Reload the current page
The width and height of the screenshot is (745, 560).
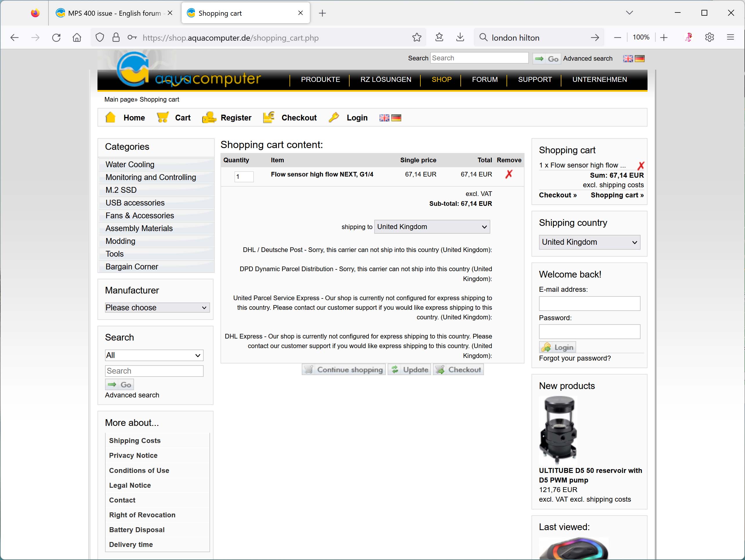56,37
